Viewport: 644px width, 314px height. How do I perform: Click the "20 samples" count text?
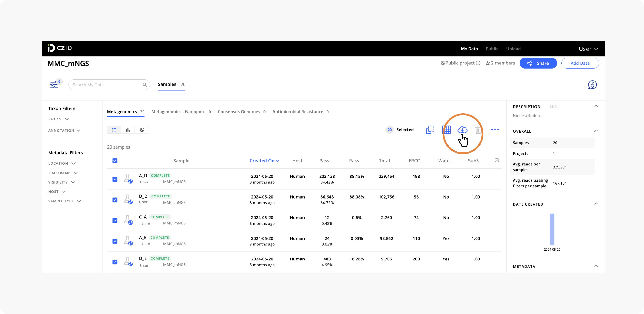[x=119, y=147]
